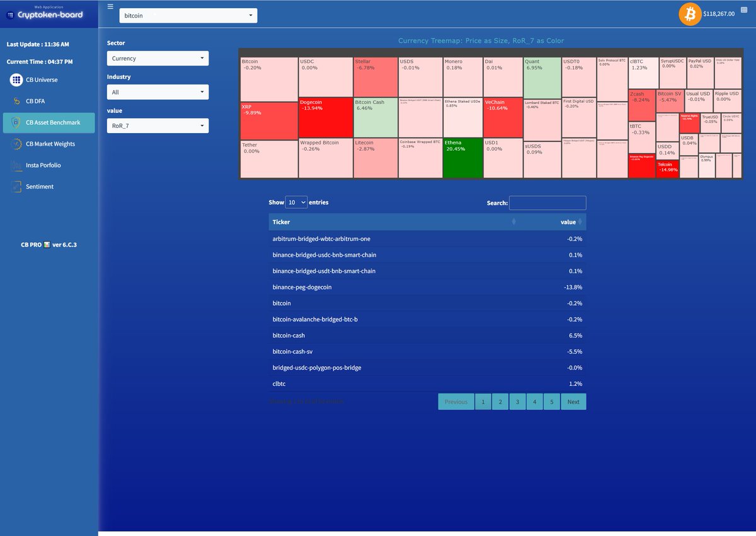Go to table page 1
The width and height of the screenshot is (756, 536).
coord(483,402)
